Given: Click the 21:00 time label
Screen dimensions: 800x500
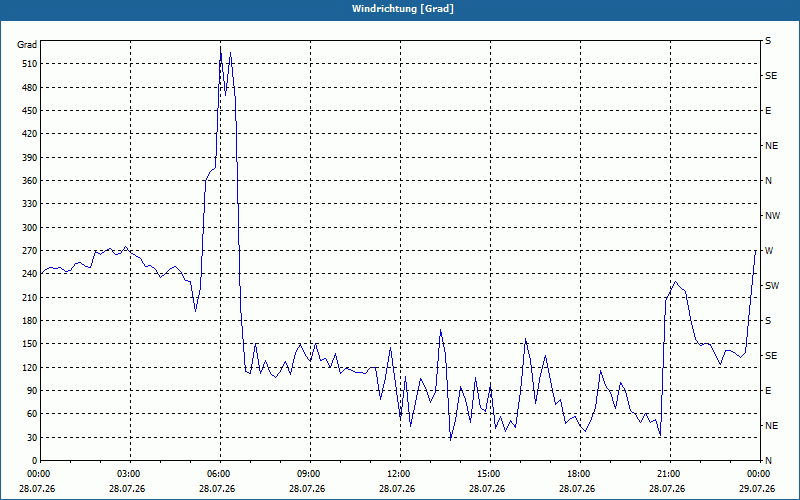Looking at the screenshot, I should (x=670, y=474).
